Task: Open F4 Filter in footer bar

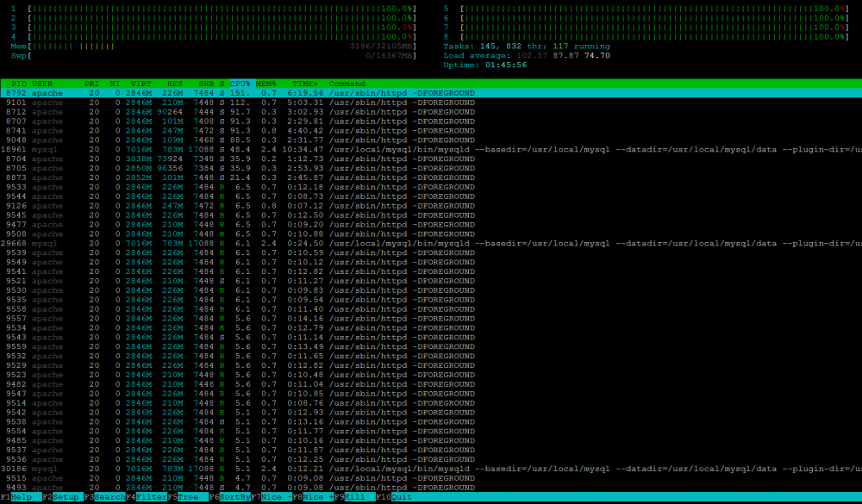Action: pos(147,497)
